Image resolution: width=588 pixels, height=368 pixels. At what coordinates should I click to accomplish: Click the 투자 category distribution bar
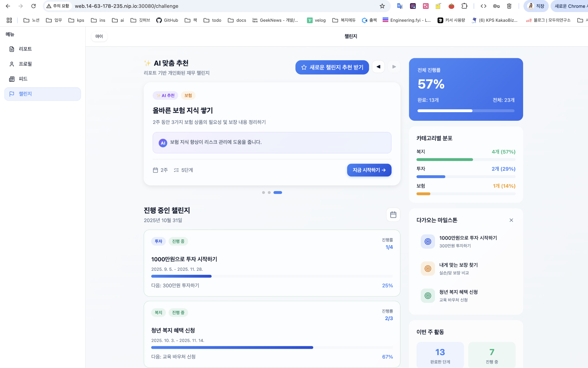coord(466,177)
